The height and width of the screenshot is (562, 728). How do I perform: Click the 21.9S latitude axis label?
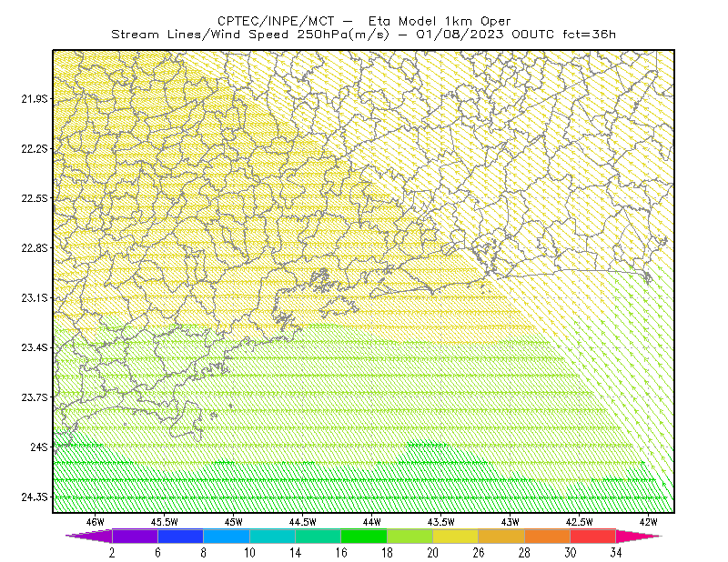[x=35, y=99]
